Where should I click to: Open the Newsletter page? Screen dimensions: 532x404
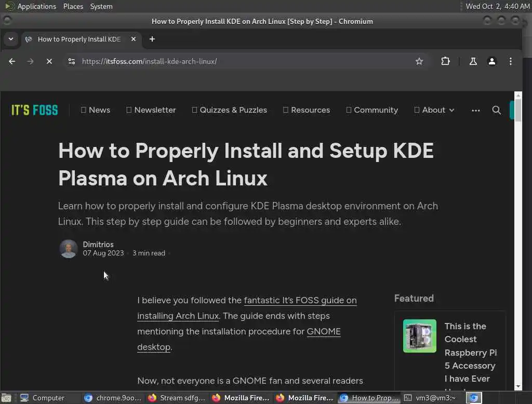[151, 110]
